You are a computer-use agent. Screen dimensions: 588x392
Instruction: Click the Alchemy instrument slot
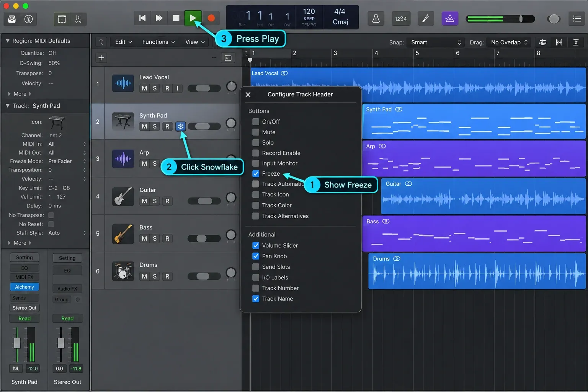(24, 287)
